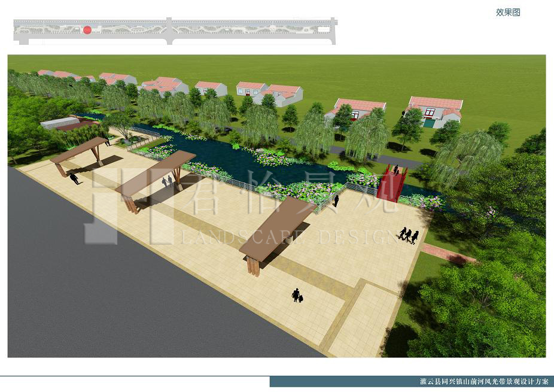The height and width of the screenshot is (392, 554).
Task: Click the 效果图 heading text
Action: pyautogui.click(x=508, y=12)
